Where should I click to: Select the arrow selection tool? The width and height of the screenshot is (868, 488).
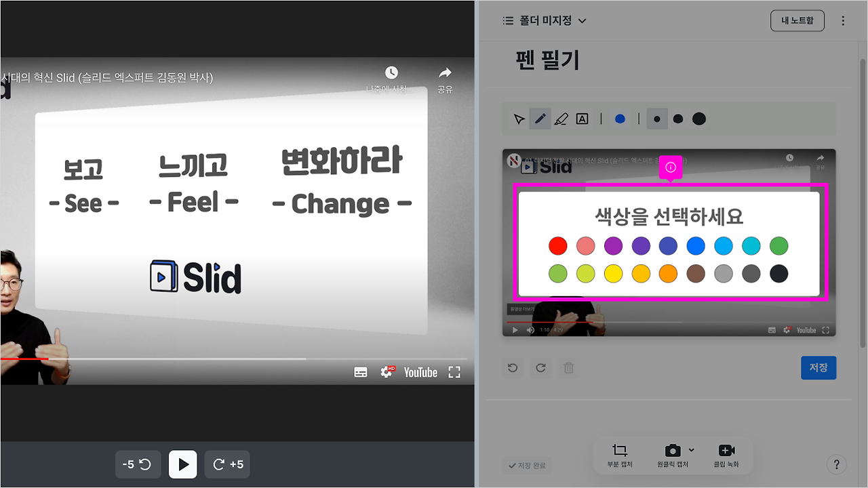click(x=519, y=119)
